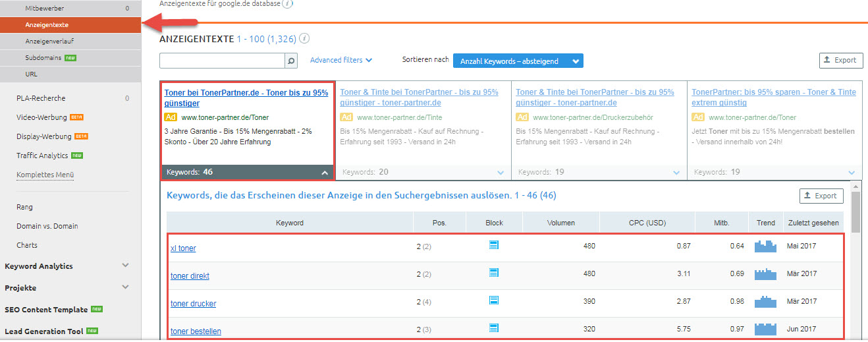
Task: Open keyword link toner drucker
Action: click(x=193, y=304)
